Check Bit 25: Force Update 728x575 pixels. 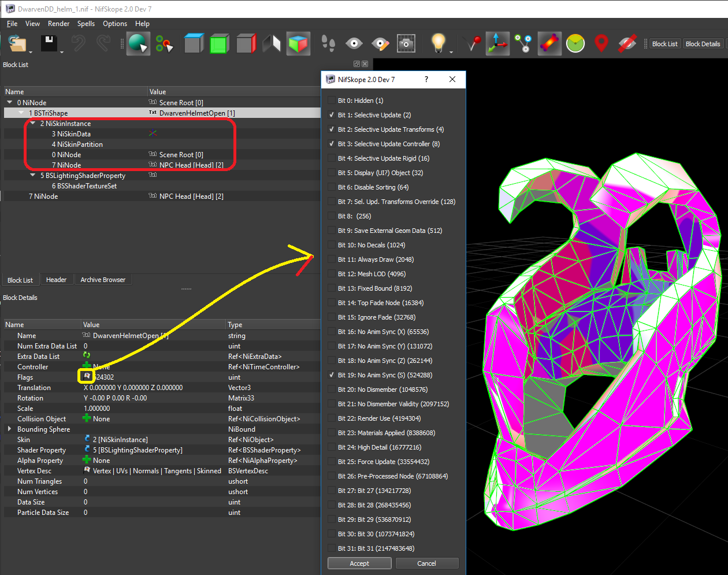coord(332,462)
